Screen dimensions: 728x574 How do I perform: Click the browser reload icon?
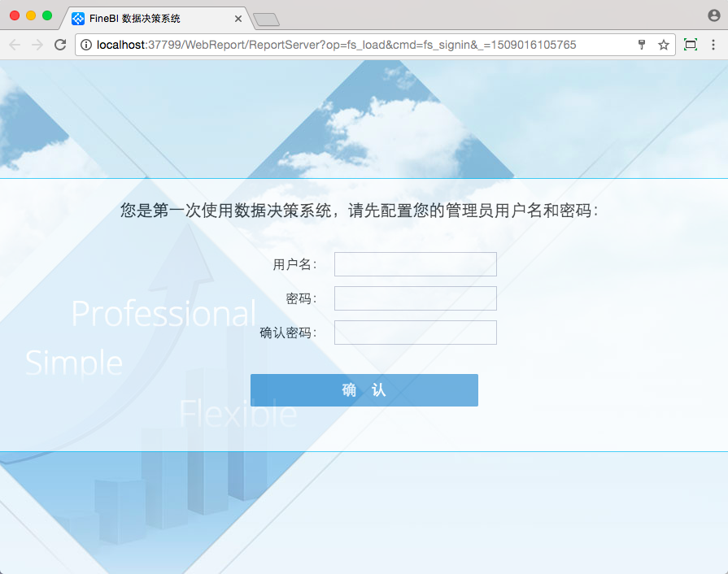click(x=60, y=45)
